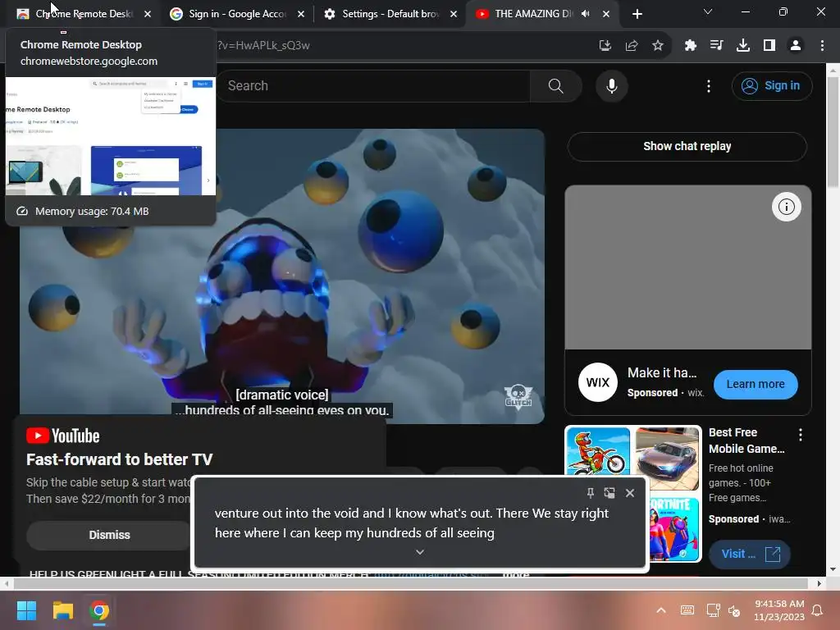
Task: Open options menu for Best Free Mobile Game ad
Action: (x=801, y=435)
